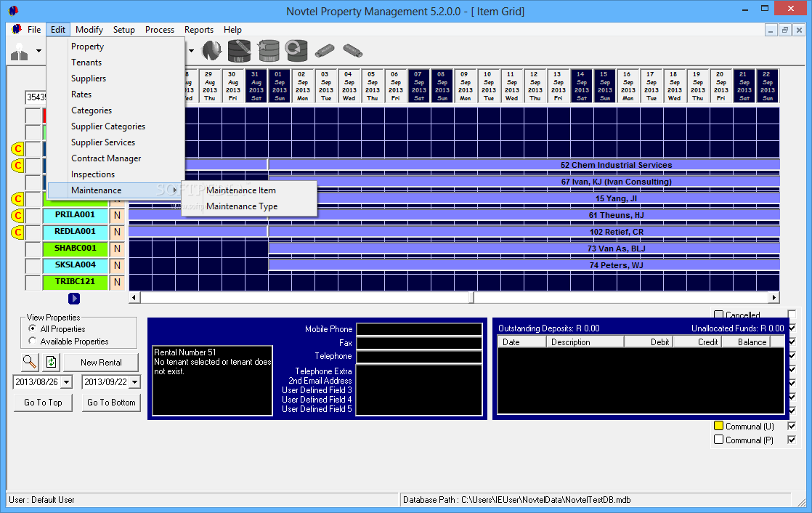
Task: Click the Cancelled legend color swatch
Action: coord(718,315)
